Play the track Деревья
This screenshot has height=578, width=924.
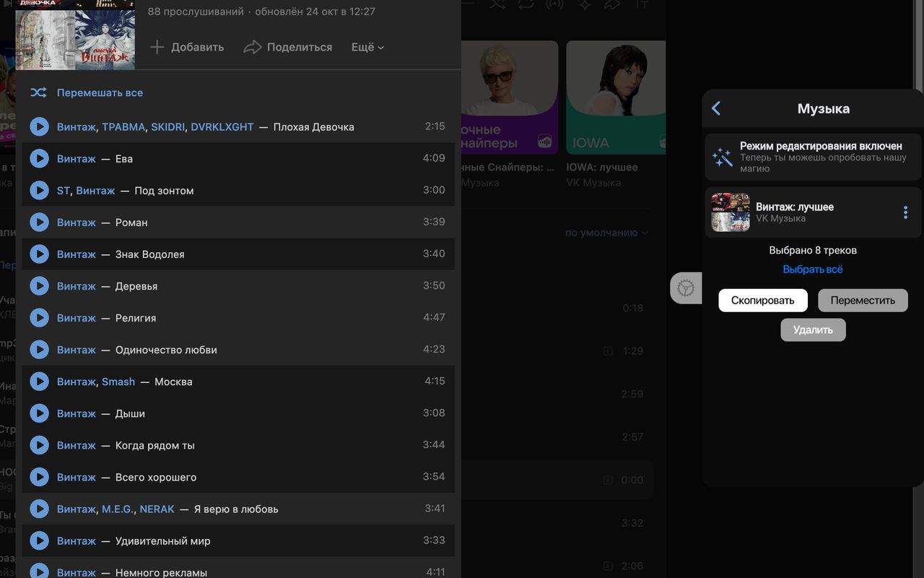coord(39,286)
